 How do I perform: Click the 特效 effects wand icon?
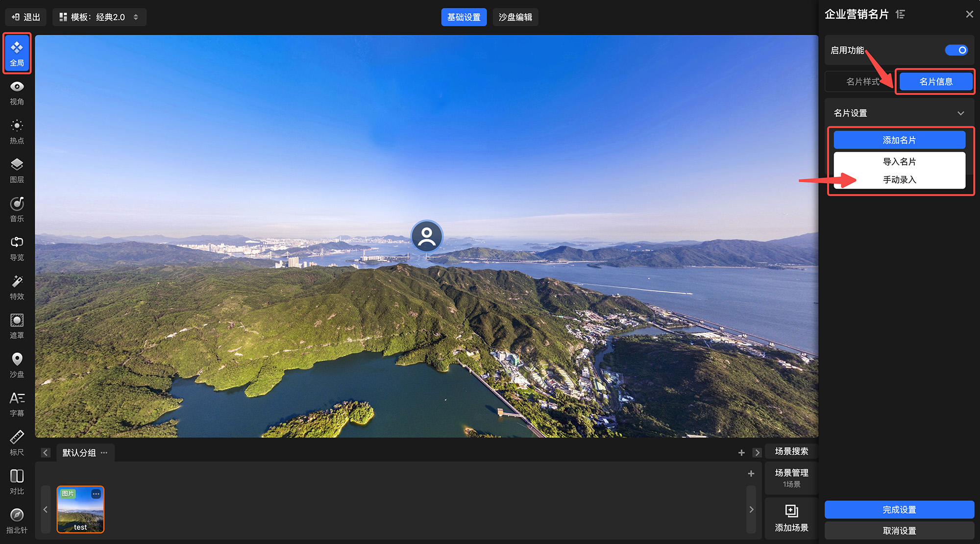(17, 287)
